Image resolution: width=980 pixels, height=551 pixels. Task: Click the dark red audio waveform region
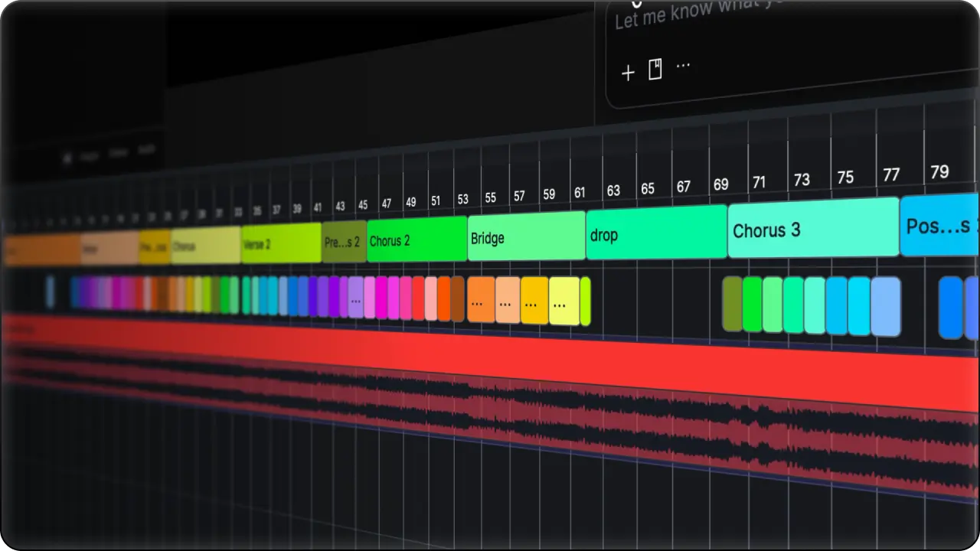pyautogui.click(x=490, y=417)
